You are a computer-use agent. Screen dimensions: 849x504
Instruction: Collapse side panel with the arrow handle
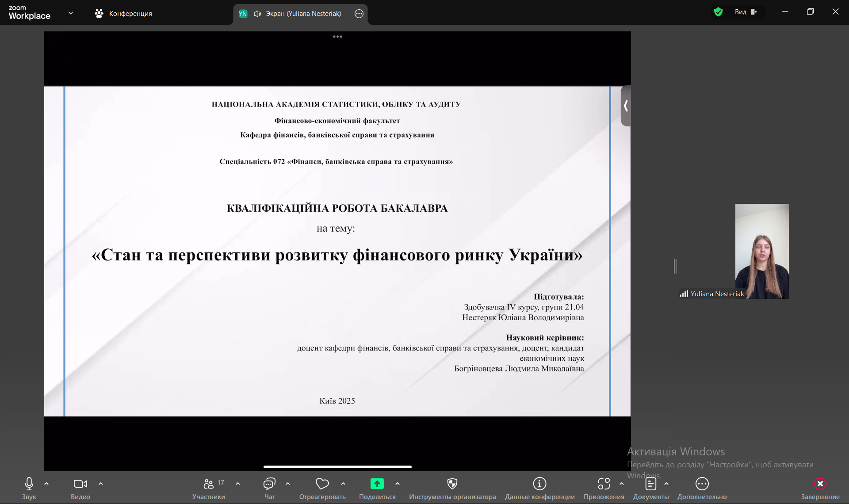point(626,106)
